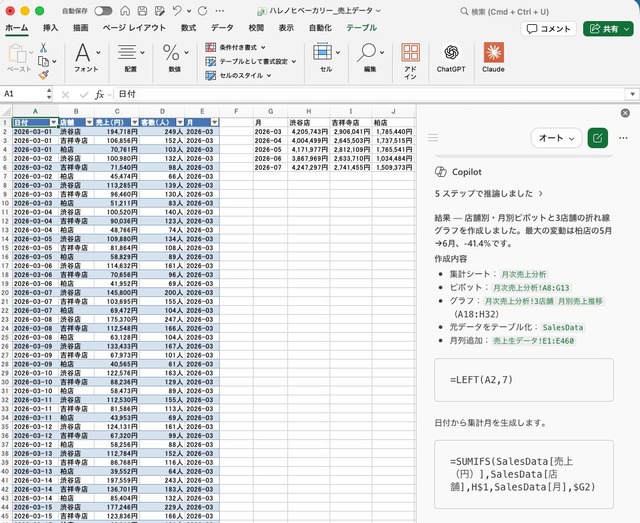Image resolution: width=640 pixels, height=523 pixels.
Task: Click the 月次売上分析!A8:G13 pivot reference
Action: (x=531, y=288)
